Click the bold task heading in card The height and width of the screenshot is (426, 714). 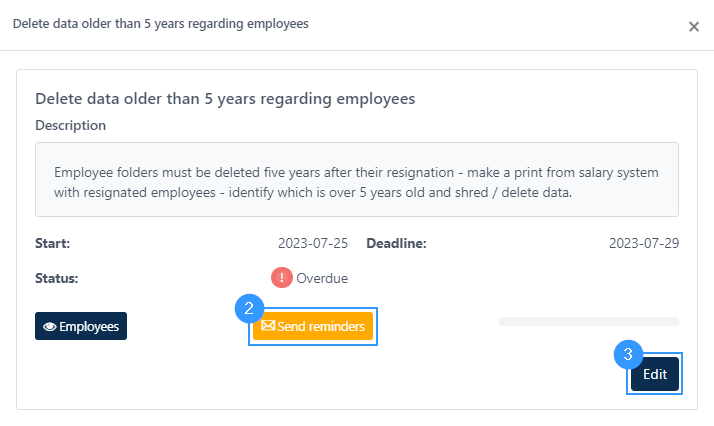pos(225,99)
